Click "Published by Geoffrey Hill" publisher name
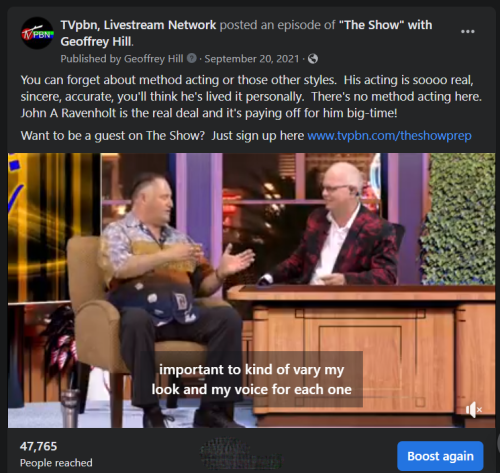Viewport: 500px width, 473px height. (153, 59)
